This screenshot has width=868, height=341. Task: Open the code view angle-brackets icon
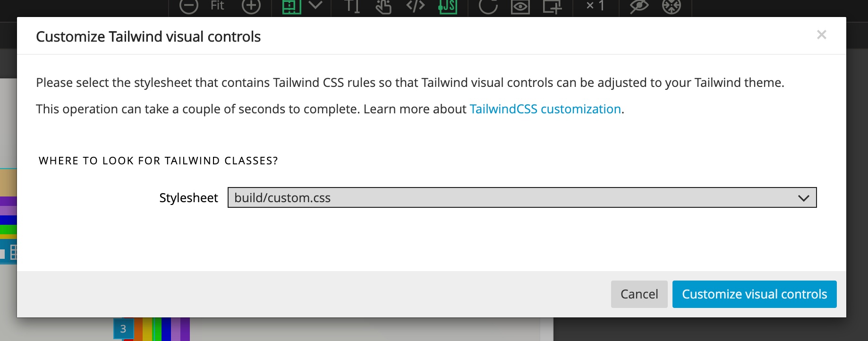(x=415, y=6)
